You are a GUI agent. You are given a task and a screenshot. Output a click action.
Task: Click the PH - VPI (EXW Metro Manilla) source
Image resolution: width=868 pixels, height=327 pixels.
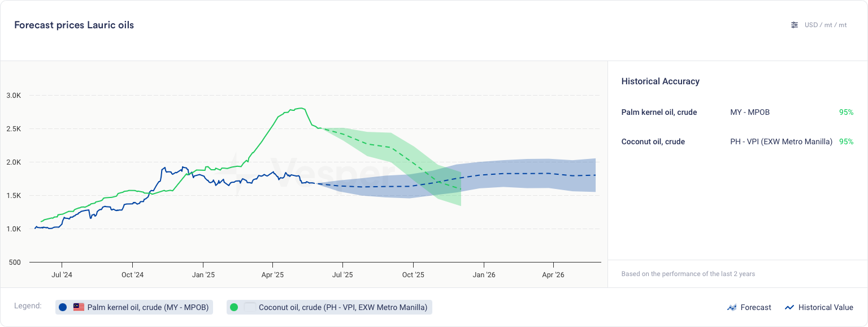pyautogui.click(x=781, y=141)
